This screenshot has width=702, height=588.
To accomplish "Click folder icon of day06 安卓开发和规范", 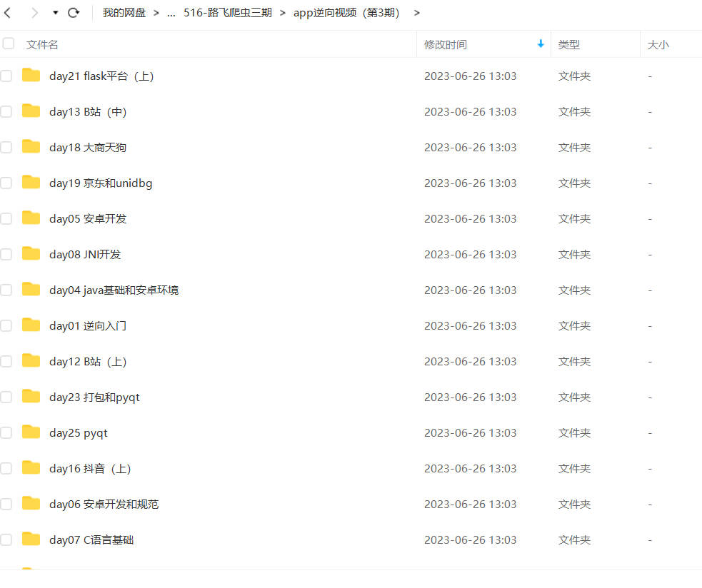I will (x=31, y=503).
